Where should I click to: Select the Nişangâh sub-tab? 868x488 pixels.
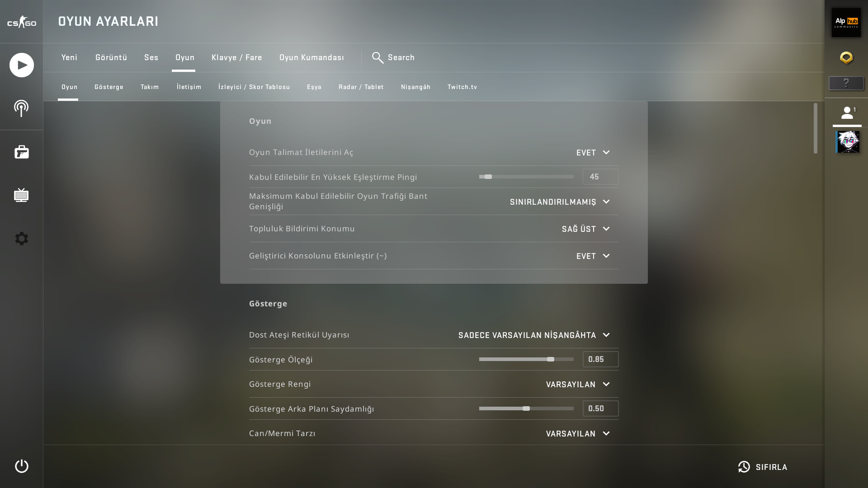coord(415,87)
